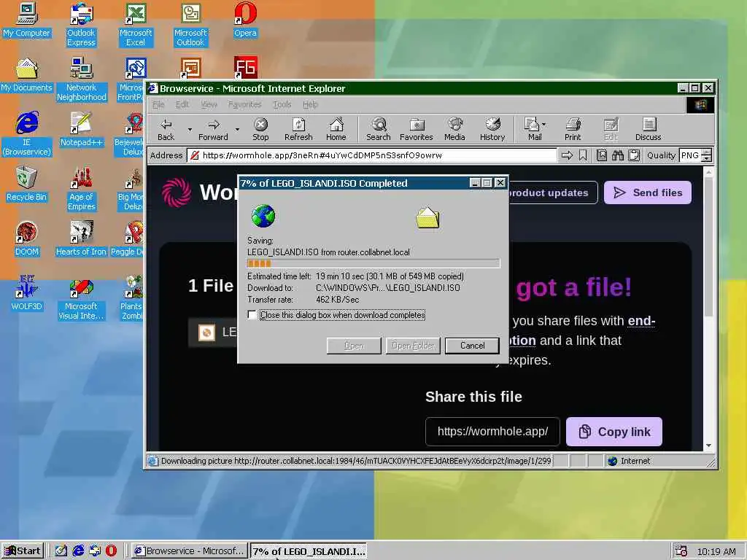Open the Tools menu
The height and width of the screenshot is (560, 747).
(282, 104)
